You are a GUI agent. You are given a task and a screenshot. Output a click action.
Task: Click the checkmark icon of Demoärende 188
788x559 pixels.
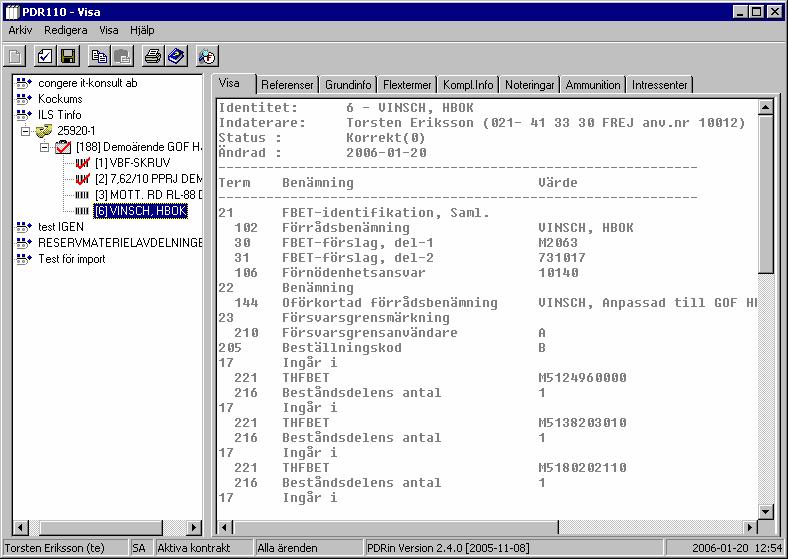63,147
